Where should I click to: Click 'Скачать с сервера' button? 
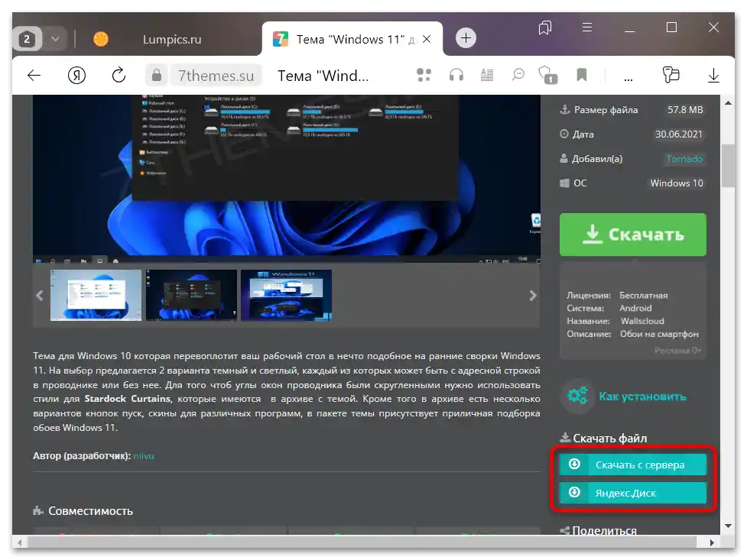(x=632, y=465)
